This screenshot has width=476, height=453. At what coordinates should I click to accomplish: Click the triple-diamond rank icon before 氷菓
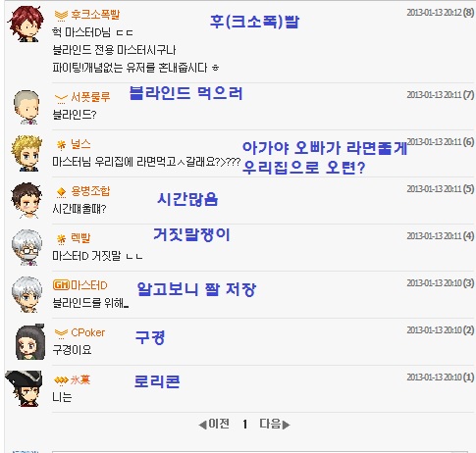pos(61,380)
